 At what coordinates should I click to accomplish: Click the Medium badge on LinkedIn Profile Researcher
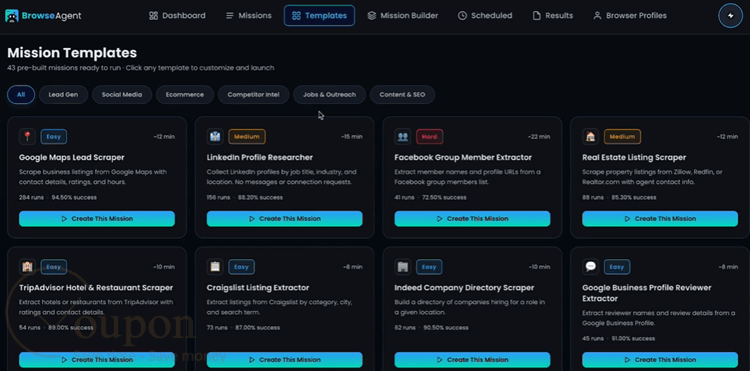tap(247, 137)
